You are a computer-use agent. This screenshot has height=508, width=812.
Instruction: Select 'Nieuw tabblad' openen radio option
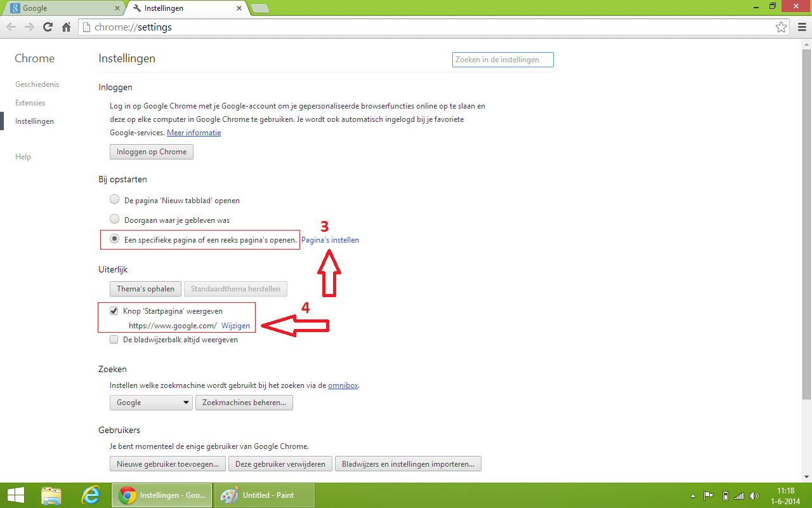(x=114, y=200)
